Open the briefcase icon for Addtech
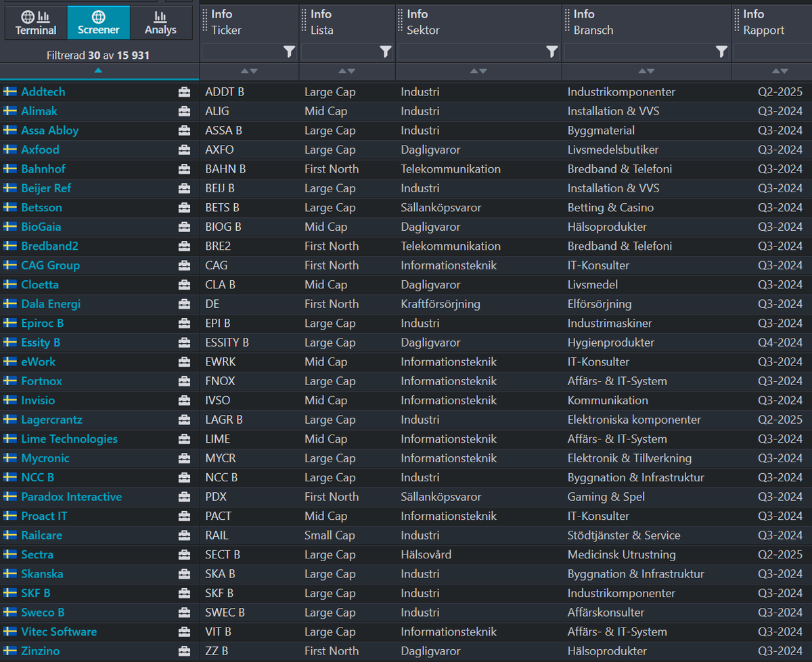 pyautogui.click(x=184, y=92)
